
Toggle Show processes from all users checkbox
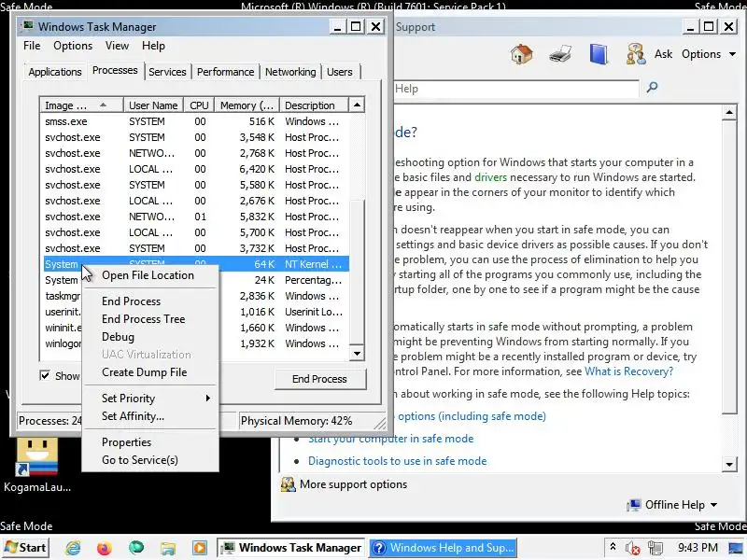tap(45, 375)
